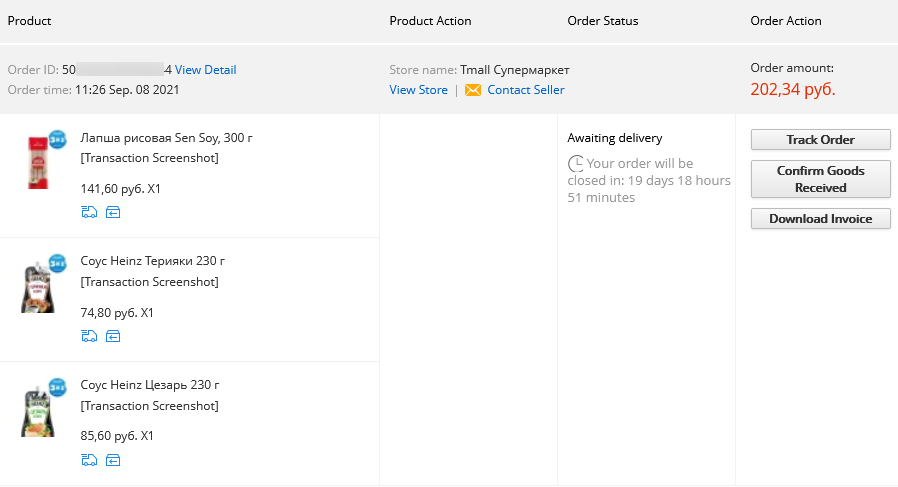Click the Track Order button
The height and width of the screenshot is (487, 898).
pyautogui.click(x=821, y=140)
